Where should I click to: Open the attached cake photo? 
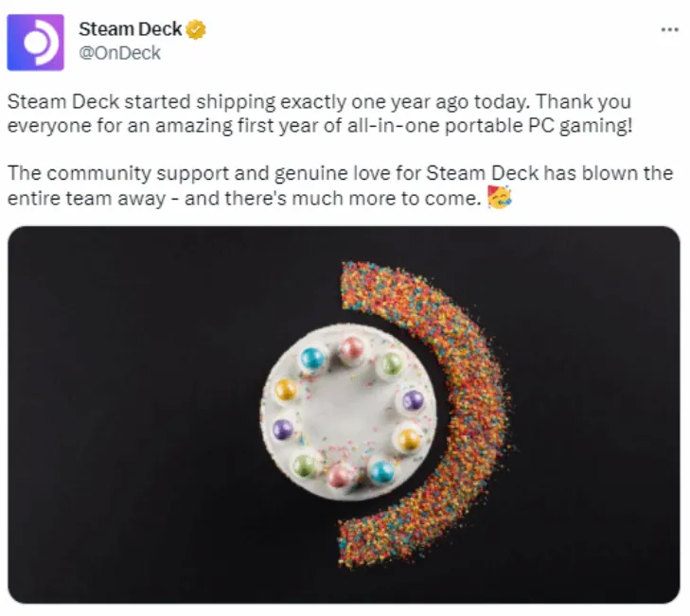pyautogui.click(x=345, y=414)
